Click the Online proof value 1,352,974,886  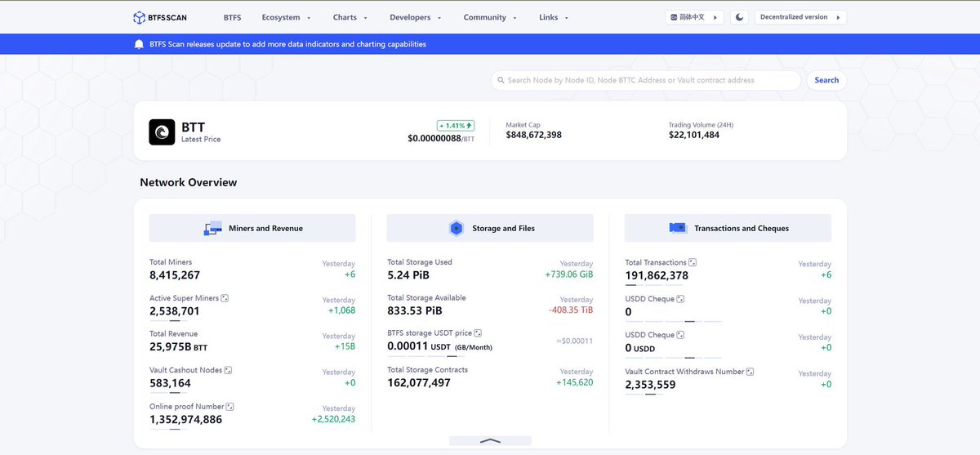(185, 419)
